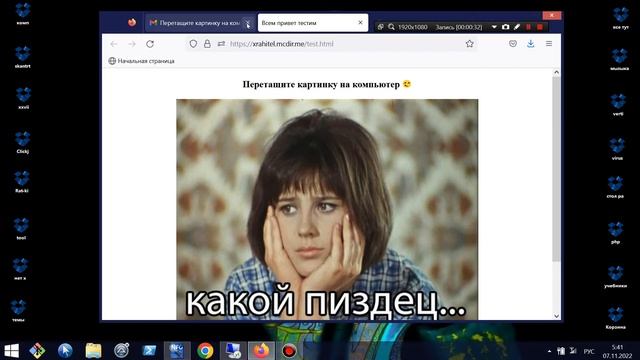This screenshot has width=640, height=360.
Task: Go back to the previous page
Action: (x=114, y=44)
